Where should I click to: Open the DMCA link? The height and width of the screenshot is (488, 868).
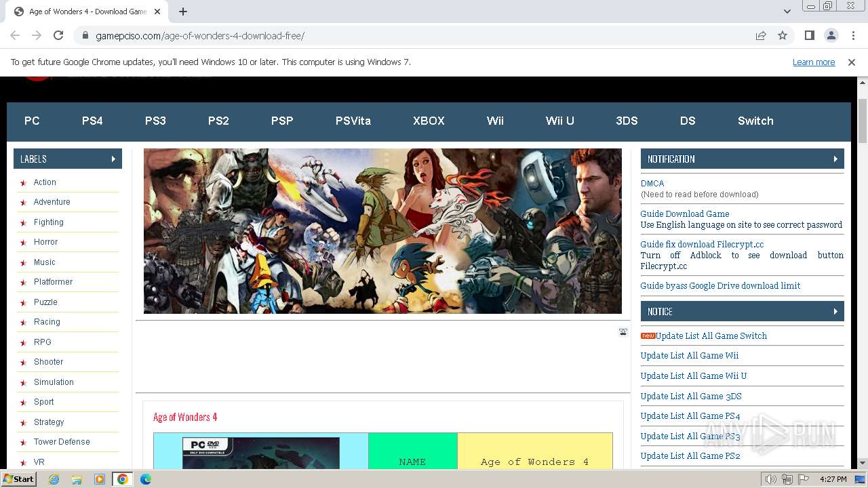pos(652,184)
